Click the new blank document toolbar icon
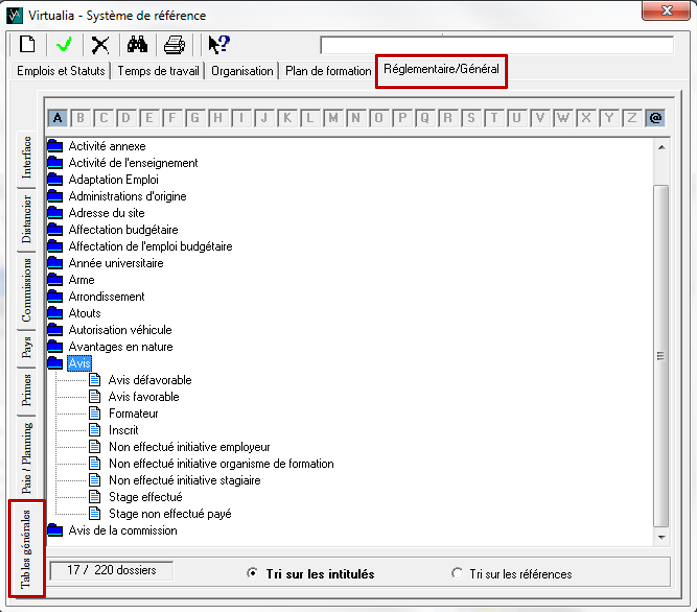The height and width of the screenshot is (612, 697). pyautogui.click(x=28, y=45)
